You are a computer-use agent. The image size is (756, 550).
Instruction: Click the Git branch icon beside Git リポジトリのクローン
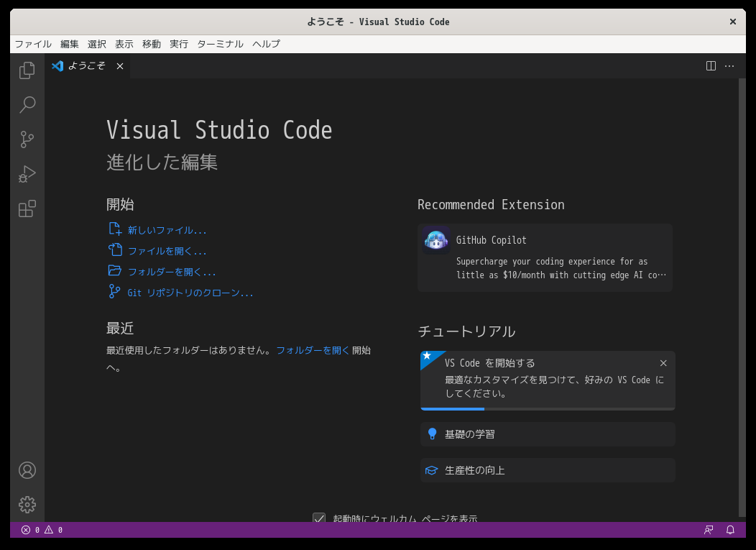[x=115, y=291]
